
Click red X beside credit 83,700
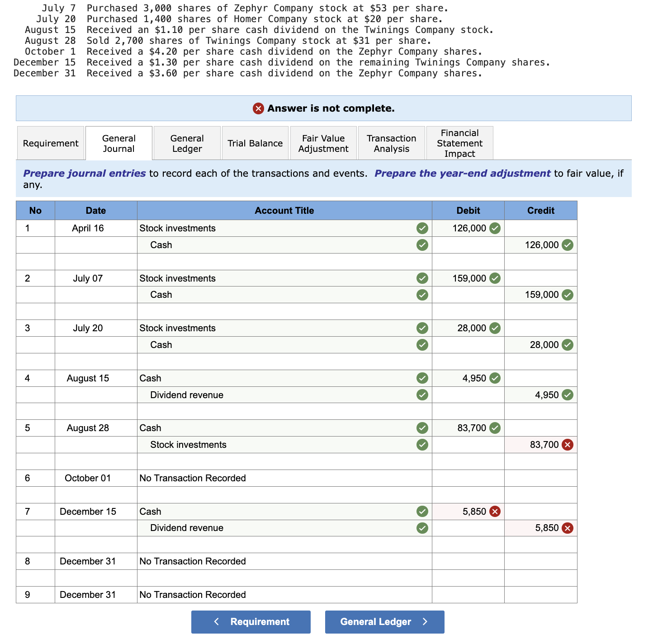pyautogui.click(x=568, y=445)
